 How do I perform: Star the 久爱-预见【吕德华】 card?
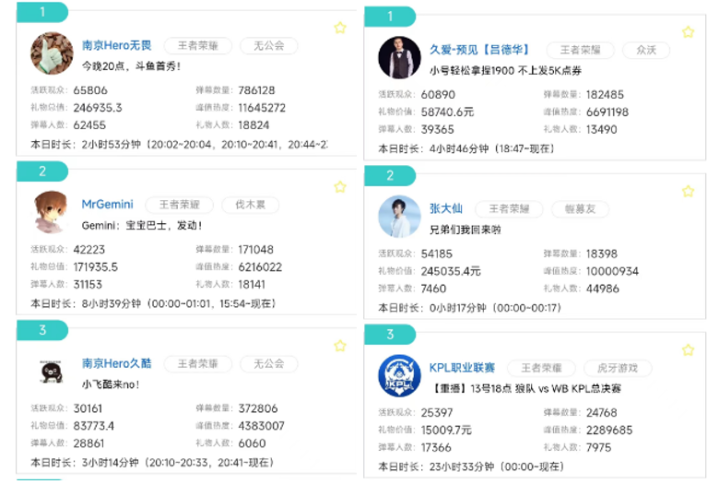688,32
